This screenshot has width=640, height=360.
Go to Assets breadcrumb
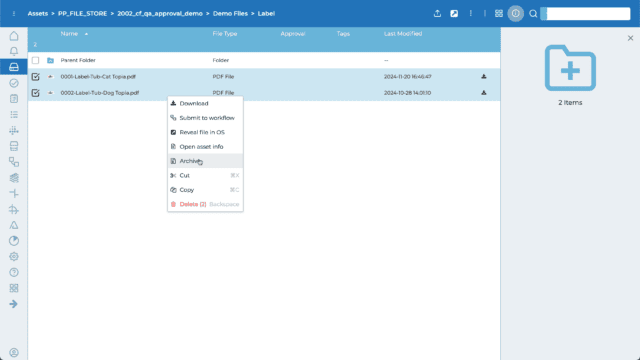(x=38, y=13)
